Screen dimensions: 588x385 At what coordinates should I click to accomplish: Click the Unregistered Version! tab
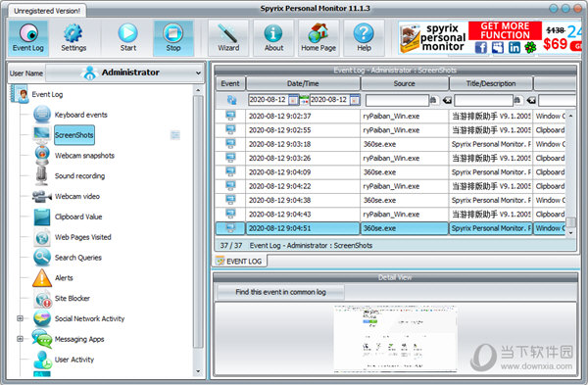coord(47,11)
